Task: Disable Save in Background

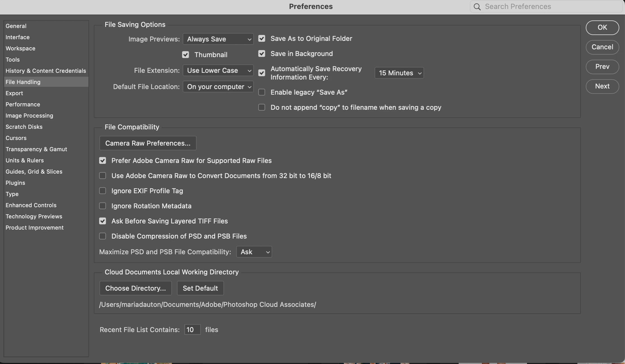Action: coord(262,54)
